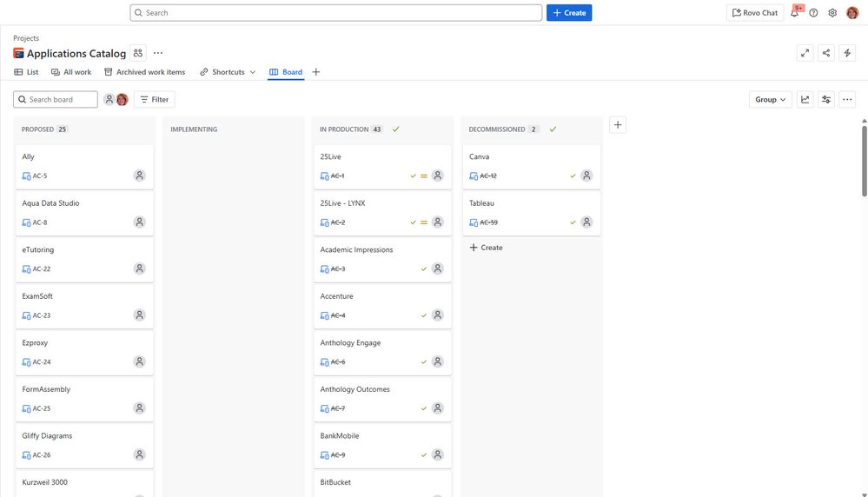Click the work type icon on card AC-22
The height and width of the screenshot is (497, 868).
(x=26, y=269)
